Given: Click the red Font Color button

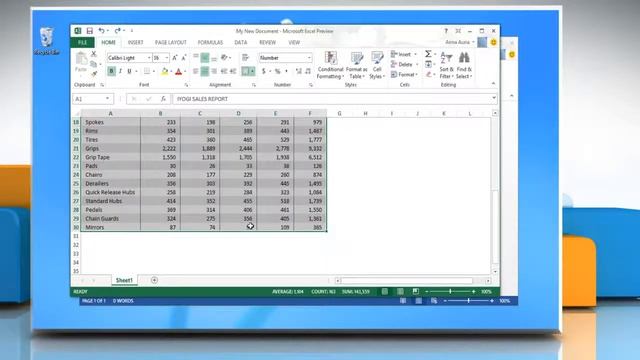Looking at the screenshot, I should point(178,71).
